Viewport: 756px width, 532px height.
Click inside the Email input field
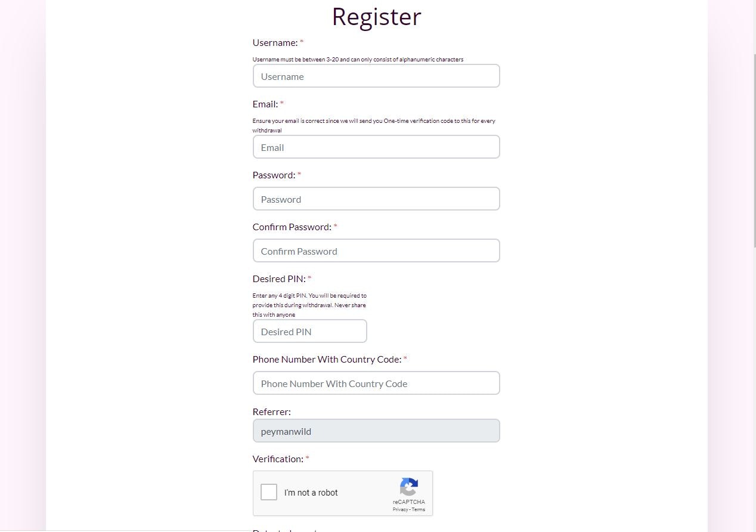376,147
